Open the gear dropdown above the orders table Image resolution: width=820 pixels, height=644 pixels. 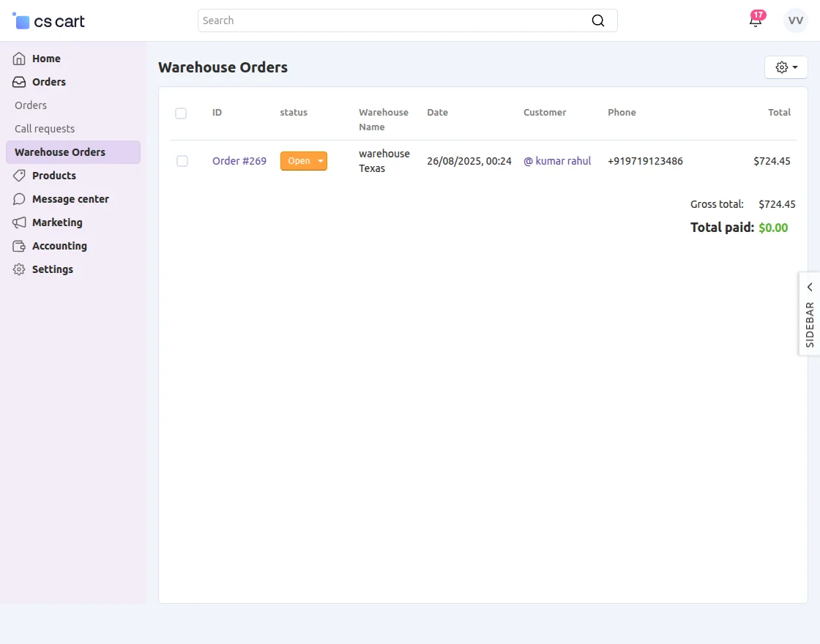pyautogui.click(x=786, y=67)
